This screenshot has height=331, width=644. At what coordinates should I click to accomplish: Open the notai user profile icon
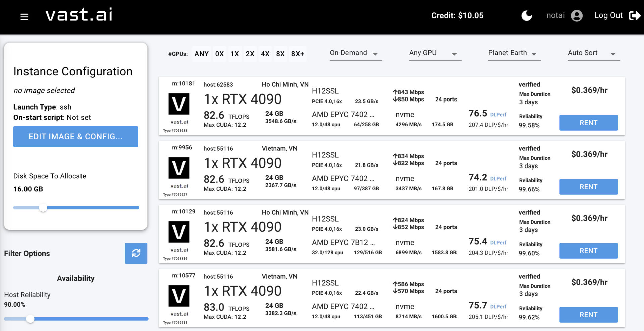[577, 16]
